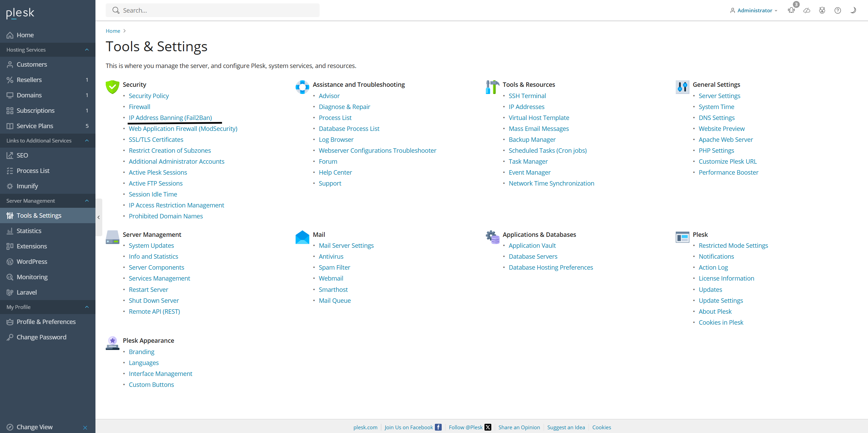Image resolution: width=868 pixels, height=433 pixels.
Task: Open the PHP Settings link
Action: click(716, 150)
